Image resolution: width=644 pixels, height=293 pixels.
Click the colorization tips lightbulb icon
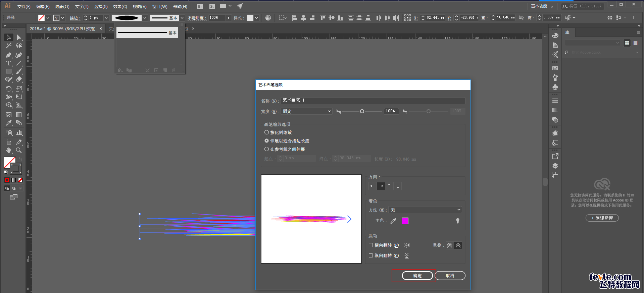coord(458,221)
